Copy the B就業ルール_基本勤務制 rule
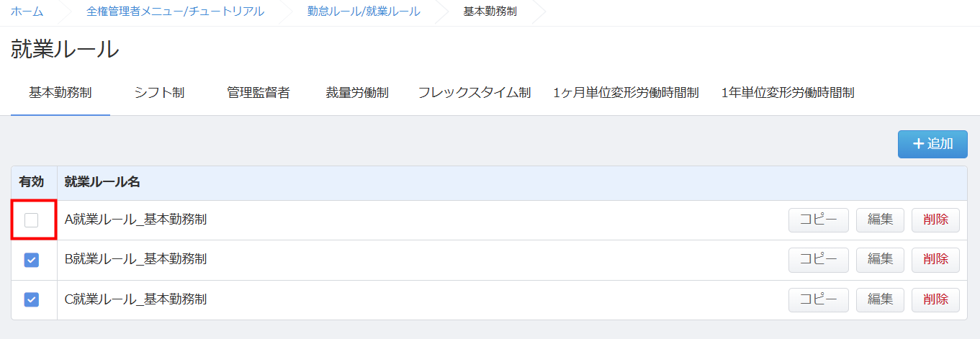Screen dimensions: 980x339 pyautogui.click(x=819, y=260)
